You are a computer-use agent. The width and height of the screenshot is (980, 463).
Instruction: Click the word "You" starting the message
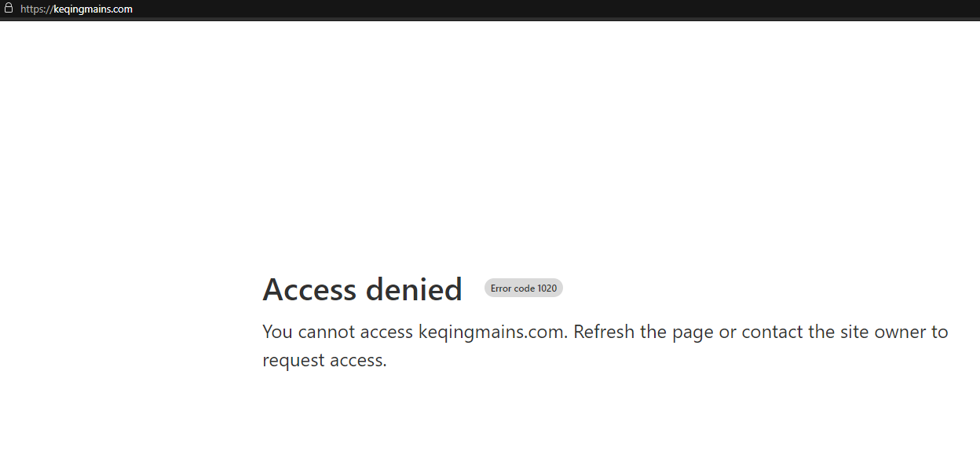pos(277,332)
